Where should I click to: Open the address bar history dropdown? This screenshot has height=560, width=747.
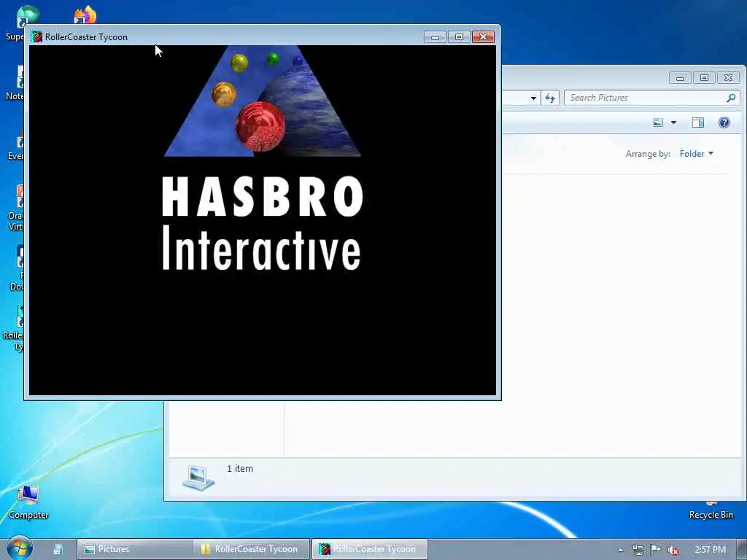(x=533, y=98)
